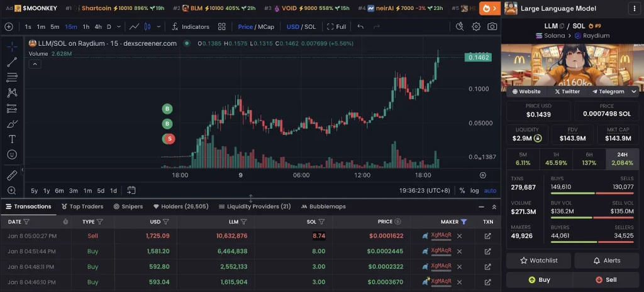Select the Text annotation tool
Image resolution: width=644 pixels, height=292 pixels.
pos(12,139)
